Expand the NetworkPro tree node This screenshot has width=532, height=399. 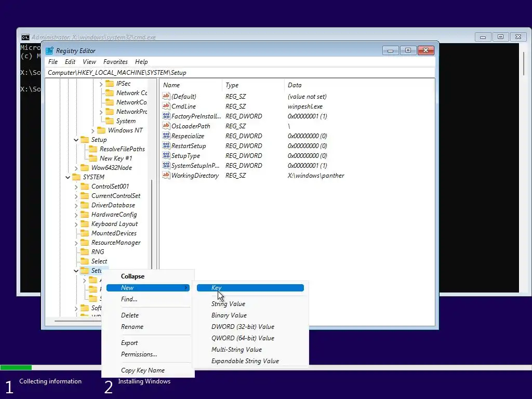(101, 112)
